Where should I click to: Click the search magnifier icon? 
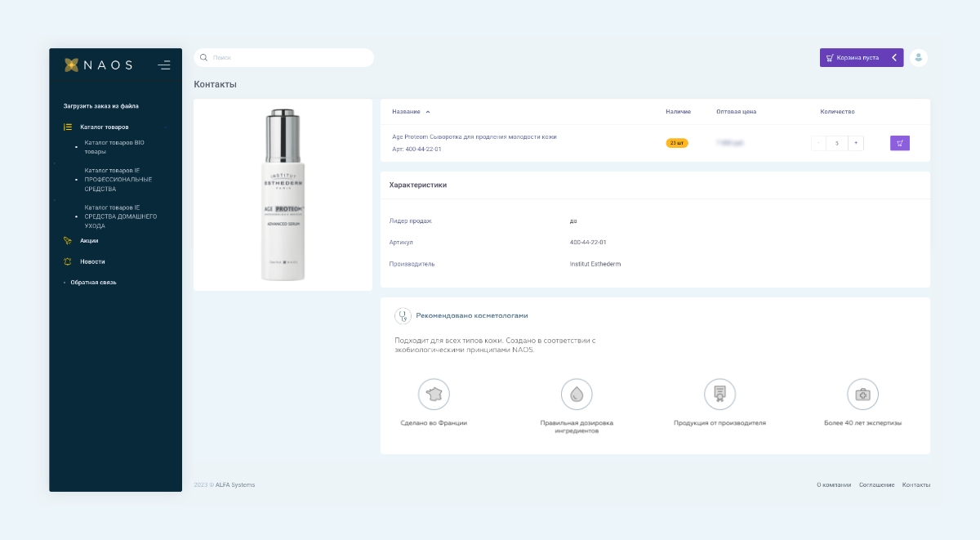pos(203,58)
